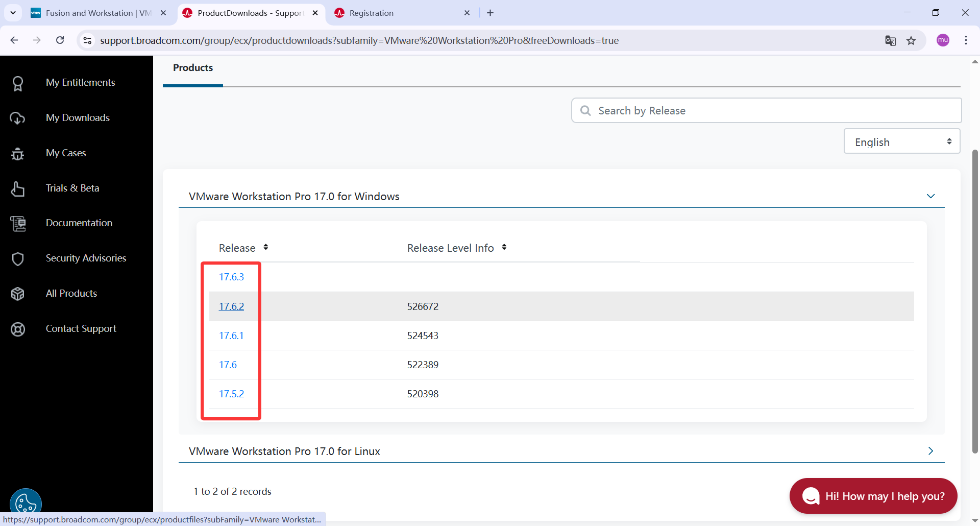Collapse VMware Workstation Pro 17.0 for Windows
This screenshot has height=526, width=980.
930,197
